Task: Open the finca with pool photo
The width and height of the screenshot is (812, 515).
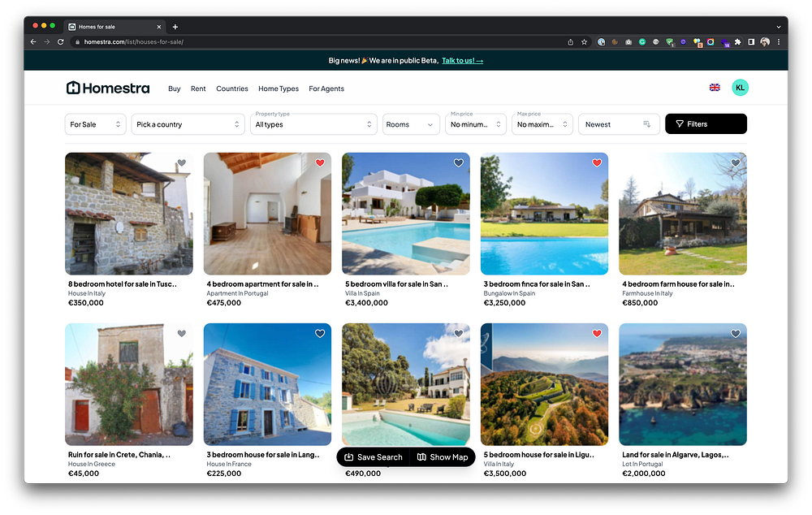Action: pyautogui.click(x=544, y=214)
